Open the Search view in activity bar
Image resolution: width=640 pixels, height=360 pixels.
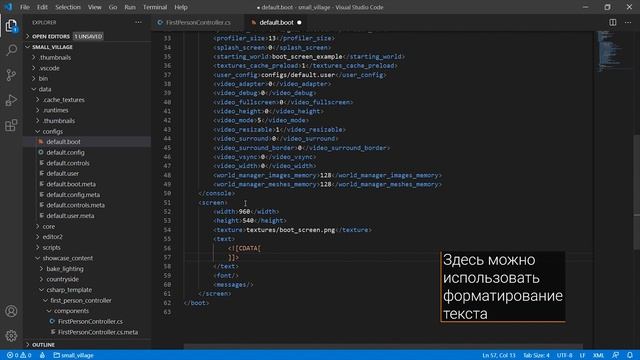click(x=11, y=50)
